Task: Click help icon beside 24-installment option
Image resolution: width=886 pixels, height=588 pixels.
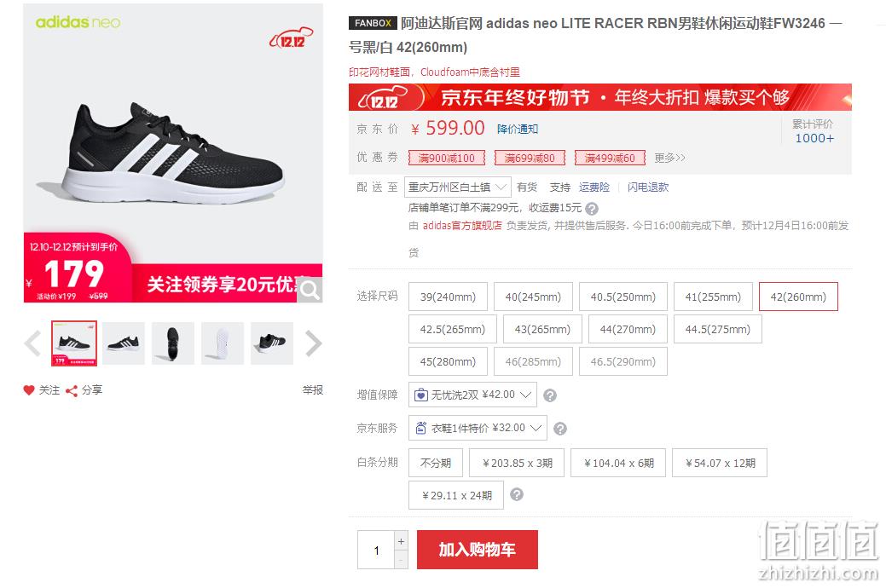Action: coord(517,495)
